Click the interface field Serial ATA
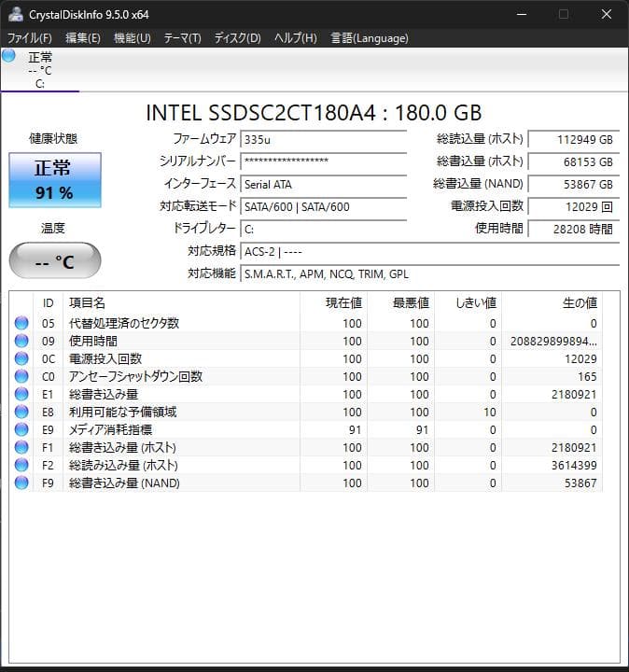 pos(324,184)
